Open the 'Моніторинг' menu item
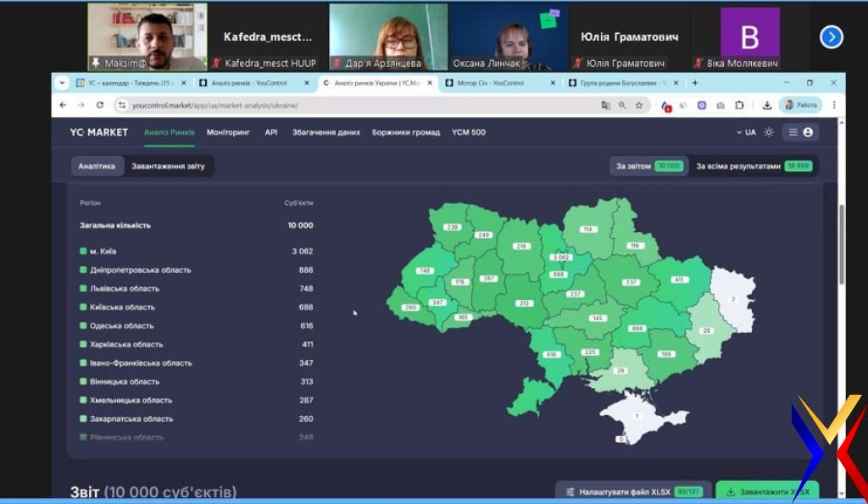 (x=228, y=132)
